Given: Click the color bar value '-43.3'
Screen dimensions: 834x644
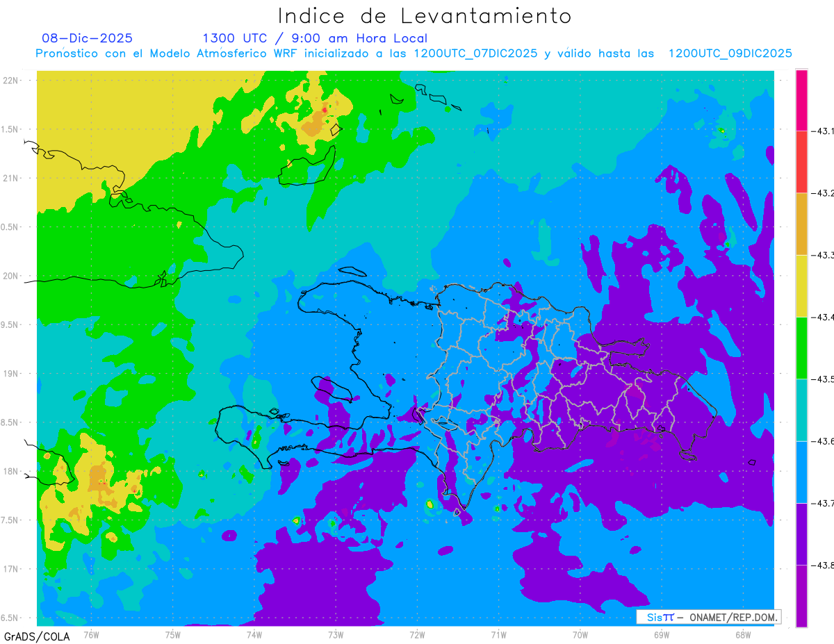Looking at the screenshot, I should (x=822, y=255).
